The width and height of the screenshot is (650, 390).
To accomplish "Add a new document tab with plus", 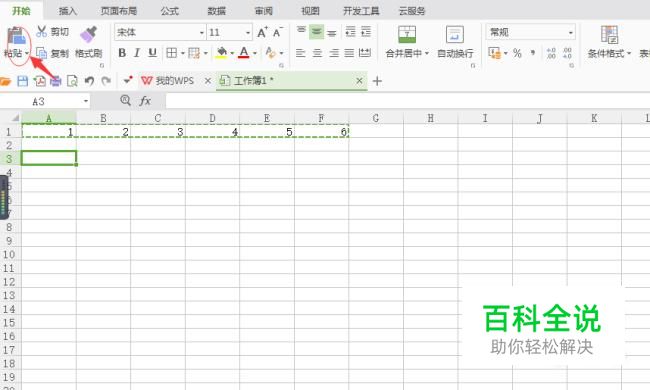I will [x=377, y=81].
